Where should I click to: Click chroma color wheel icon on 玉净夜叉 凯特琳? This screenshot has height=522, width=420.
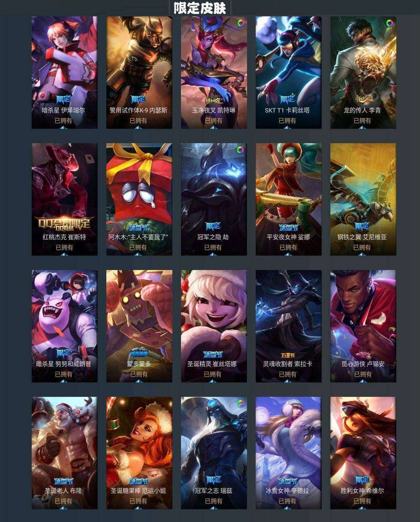click(x=241, y=23)
